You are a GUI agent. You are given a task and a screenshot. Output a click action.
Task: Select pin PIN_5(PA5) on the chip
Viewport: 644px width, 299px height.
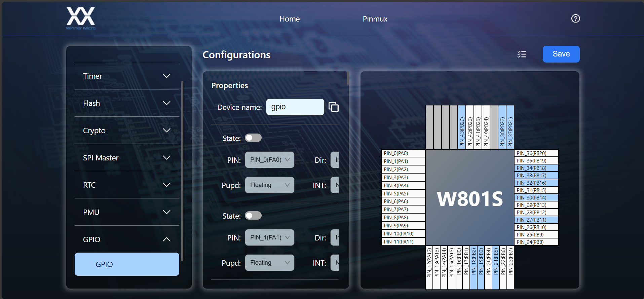click(x=403, y=194)
